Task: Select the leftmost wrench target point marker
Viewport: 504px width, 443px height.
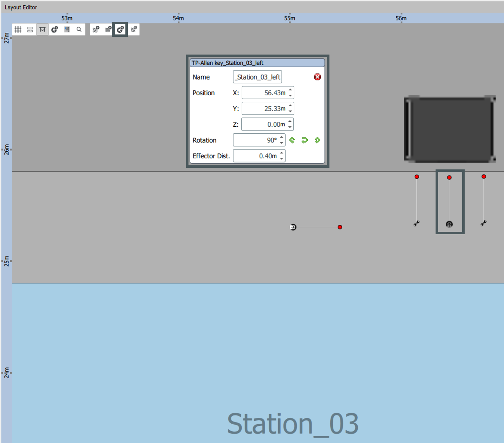Action: point(416,224)
